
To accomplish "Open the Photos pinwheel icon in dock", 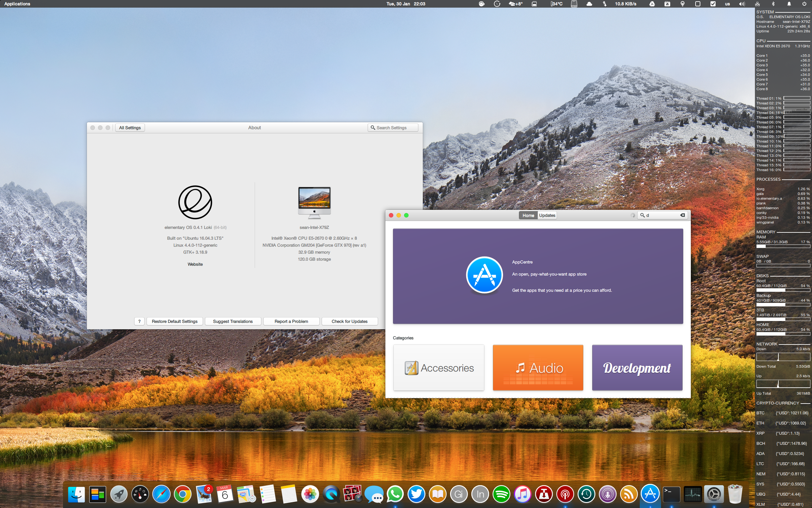I will (310, 494).
